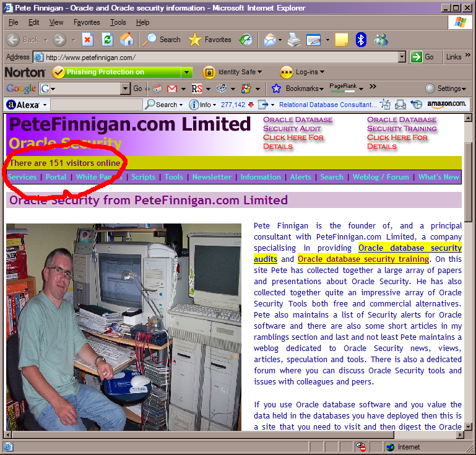Open the address bar history dropdown
This screenshot has height=455, width=476.
402,57
